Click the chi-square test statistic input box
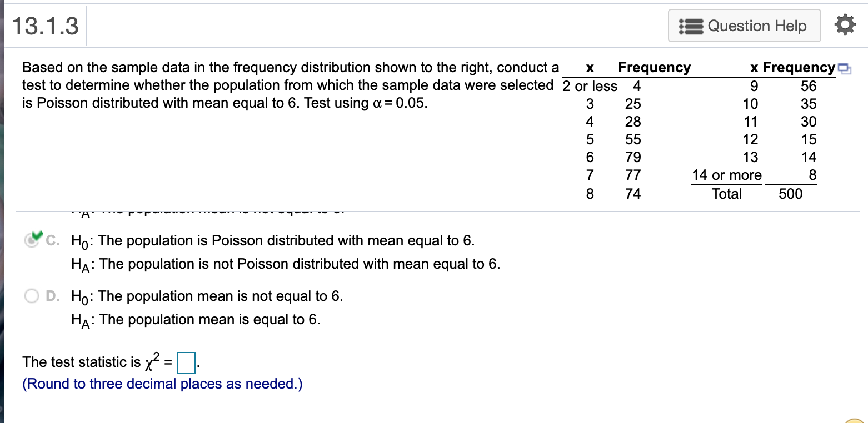The height and width of the screenshot is (423, 868). pos(186,362)
